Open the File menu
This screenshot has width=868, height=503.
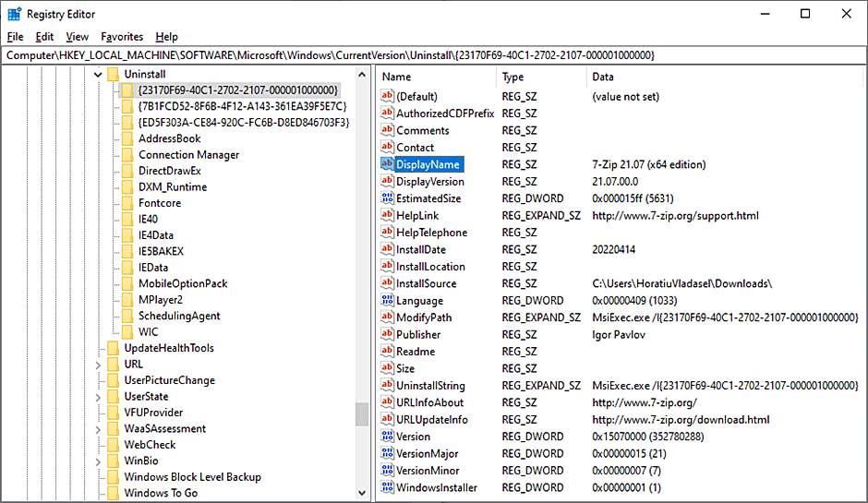pyautogui.click(x=15, y=37)
